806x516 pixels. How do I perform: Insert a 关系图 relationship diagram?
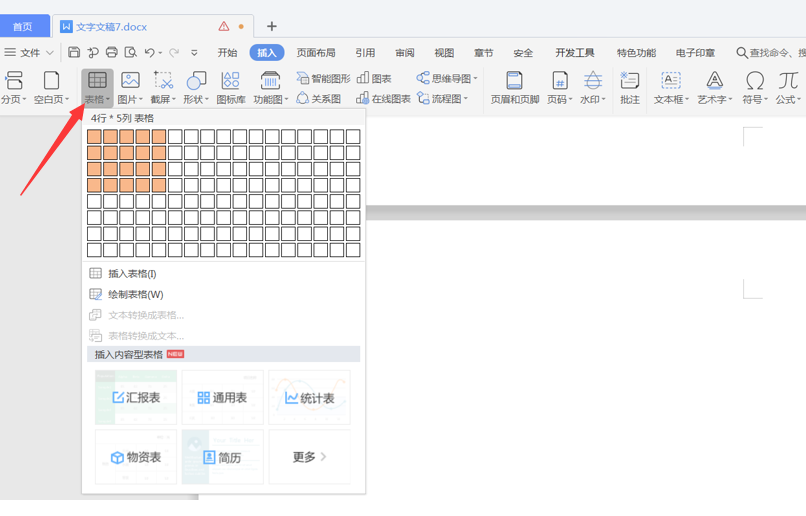click(x=319, y=99)
